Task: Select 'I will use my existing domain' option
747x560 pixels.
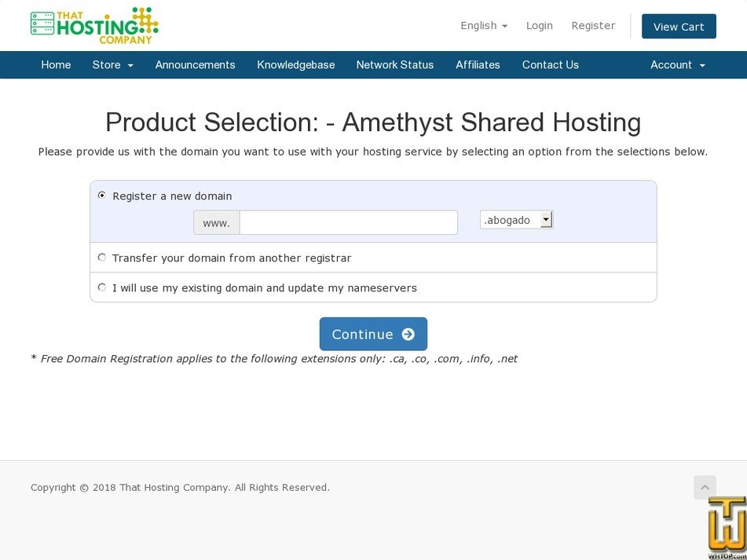Action: point(102,287)
